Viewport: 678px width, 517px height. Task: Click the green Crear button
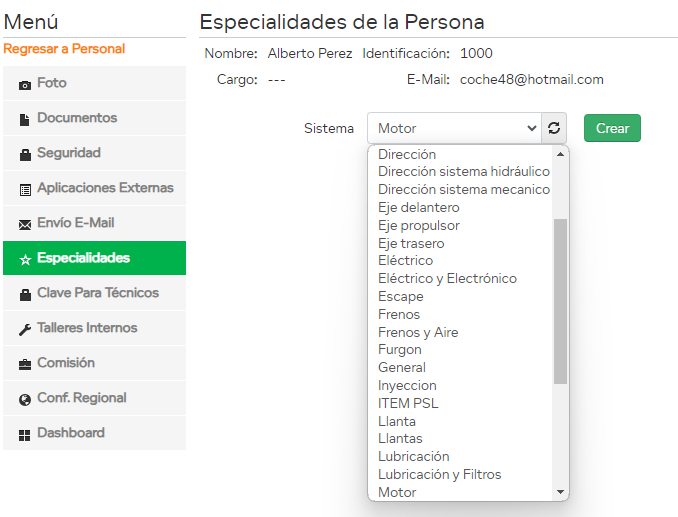click(612, 128)
